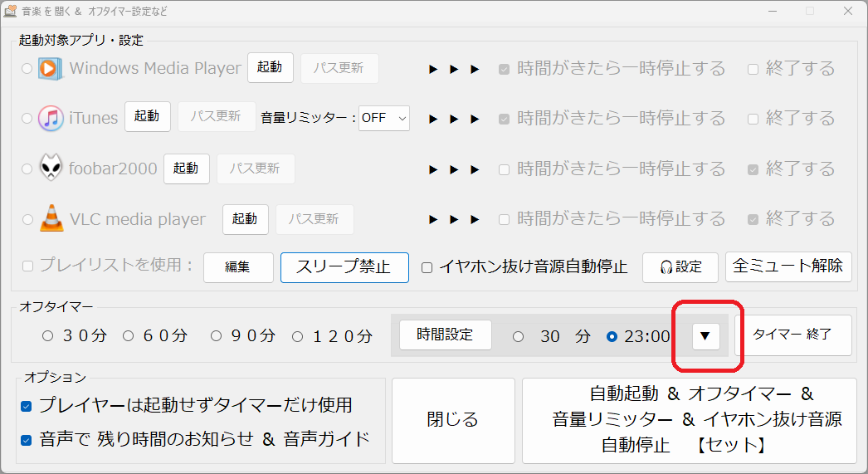The width and height of the screenshot is (868, 474).
Task: Click 起動 button next to iTunes
Action: [x=147, y=116]
